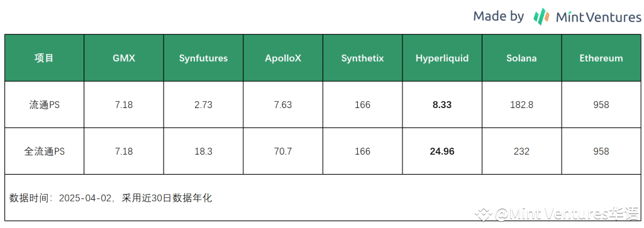The height and width of the screenshot is (228, 644).
Task: Click the Solana 182.8 cell
Action: pos(521,105)
